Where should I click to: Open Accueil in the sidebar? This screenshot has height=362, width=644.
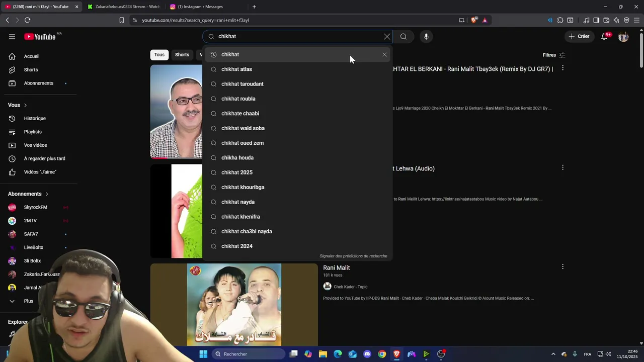pyautogui.click(x=38, y=56)
